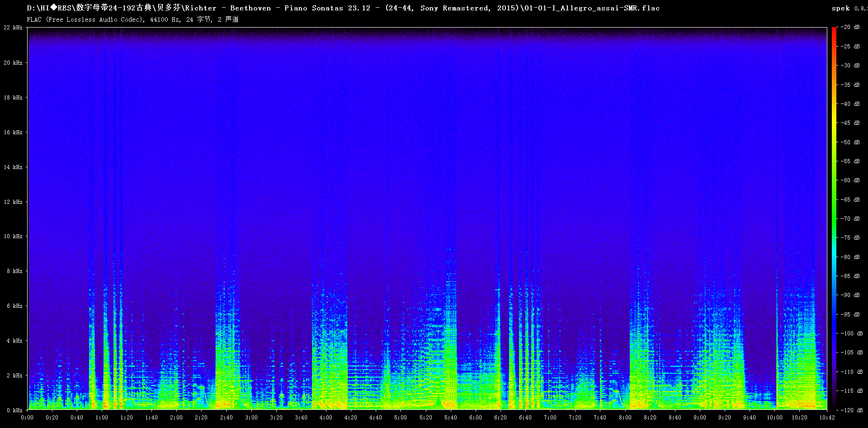
Task: Click the -120 dB scale label
Action: click(x=852, y=410)
